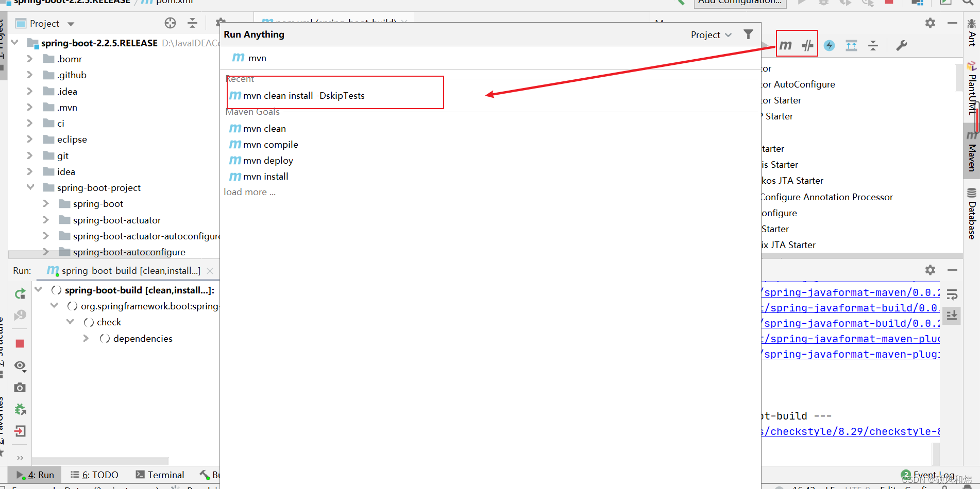Image resolution: width=980 pixels, height=489 pixels.
Task: Toggle skip tests mode lightning icon
Action: pyautogui.click(x=829, y=45)
